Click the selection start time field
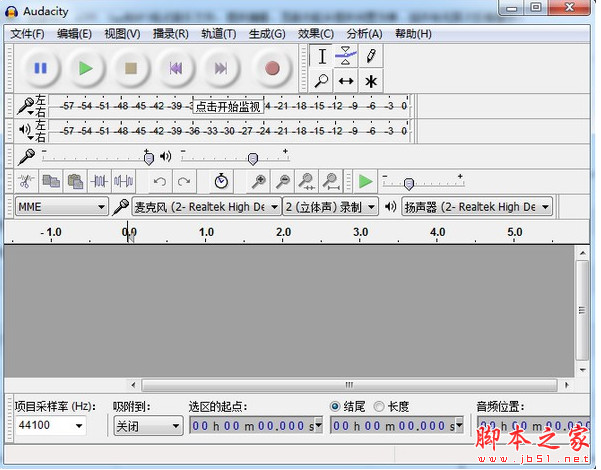The height and width of the screenshot is (470, 601). 256,425
